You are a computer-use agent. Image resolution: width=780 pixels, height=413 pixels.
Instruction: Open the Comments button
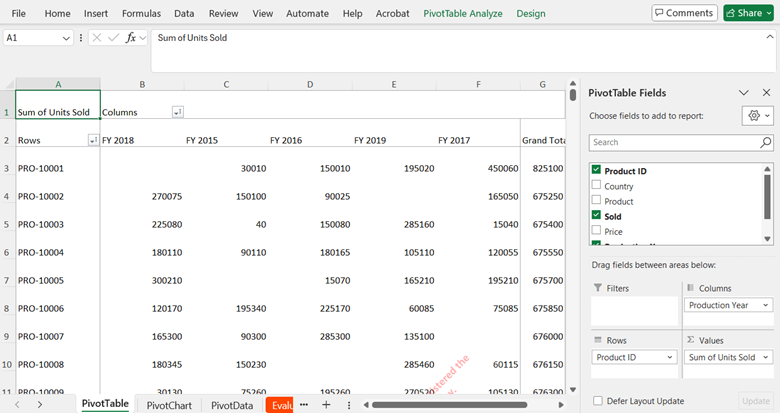coord(684,13)
